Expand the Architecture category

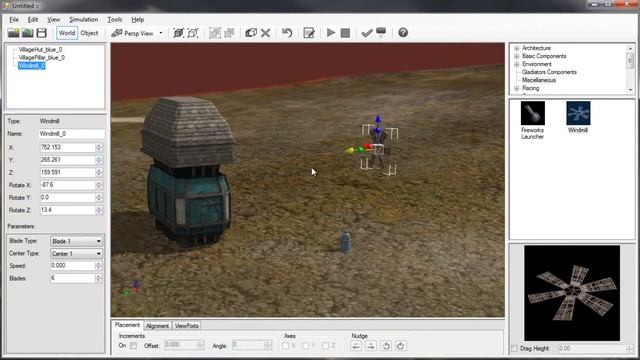click(x=517, y=48)
